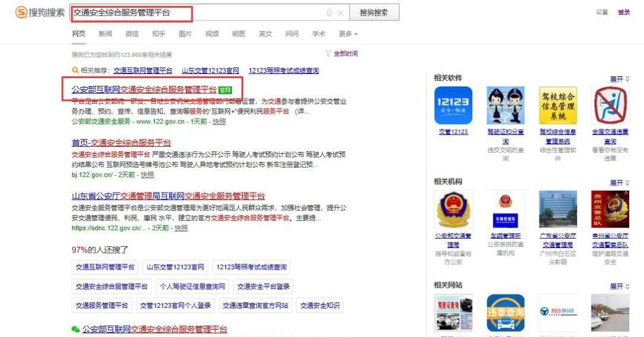The height and width of the screenshot is (337, 644).
Task: Open the 贵州省公安厅交通警察总队 red emblem image
Action: pyautogui.click(x=610, y=209)
